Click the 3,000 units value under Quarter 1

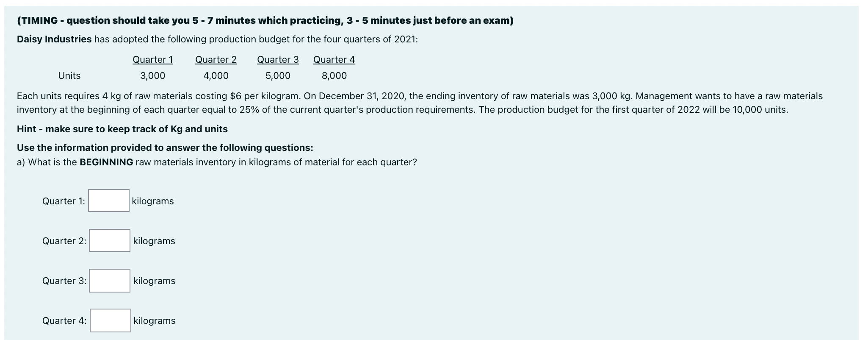pyautogui.click(x=152, y=75)
